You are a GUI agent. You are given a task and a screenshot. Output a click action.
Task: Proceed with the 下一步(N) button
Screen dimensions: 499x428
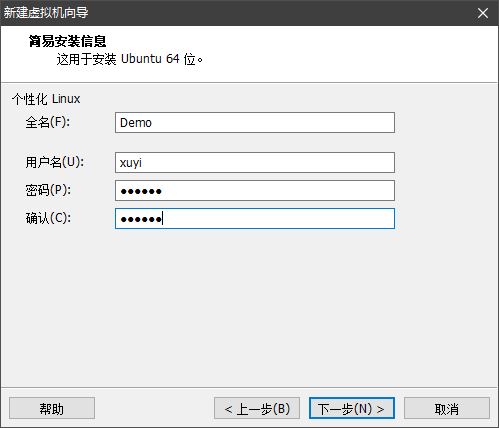[x=352, y=408]
